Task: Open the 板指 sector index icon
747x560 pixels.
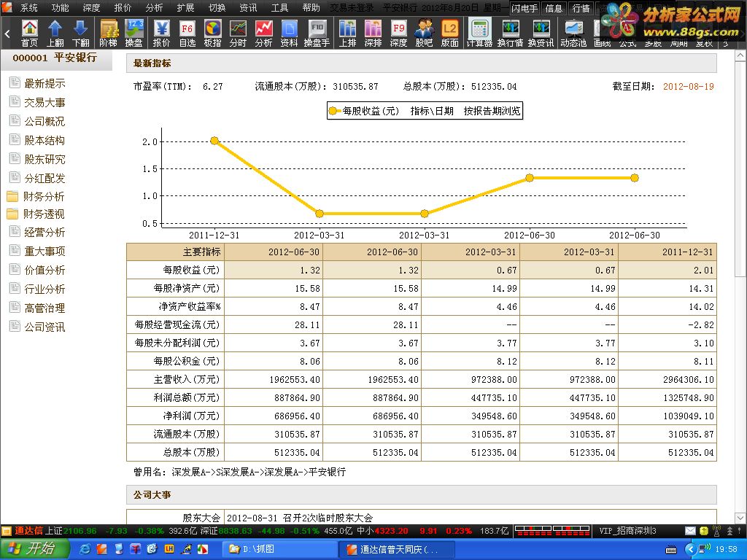Action: 212,33
